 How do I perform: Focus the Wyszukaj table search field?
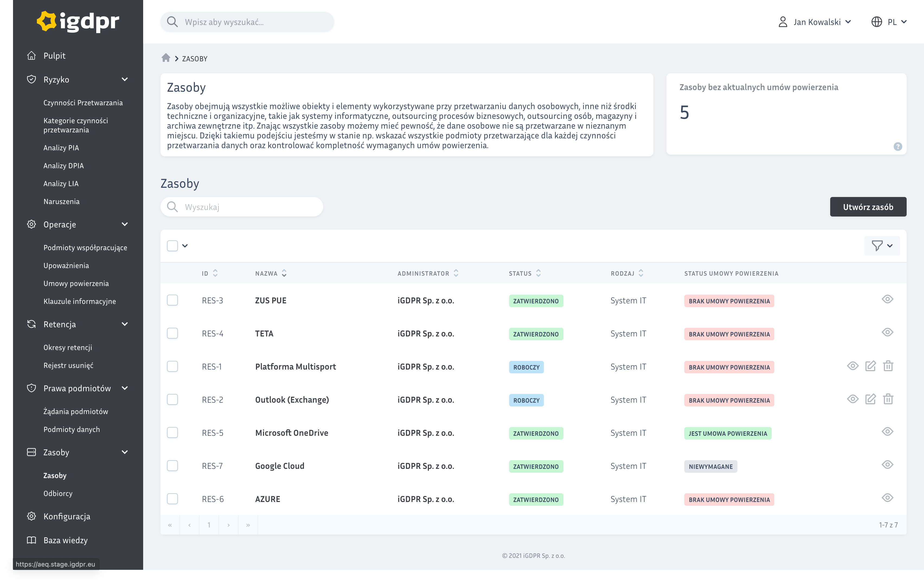click(x=242, y=207)
